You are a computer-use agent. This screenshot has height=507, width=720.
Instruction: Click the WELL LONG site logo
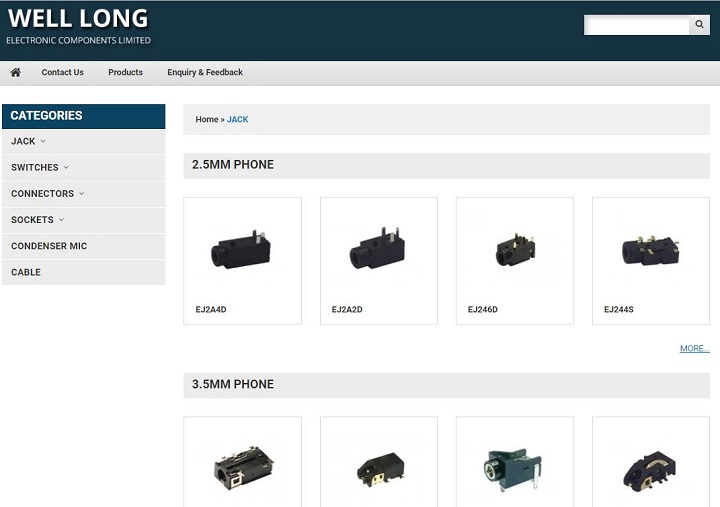[x=79, y=26]
